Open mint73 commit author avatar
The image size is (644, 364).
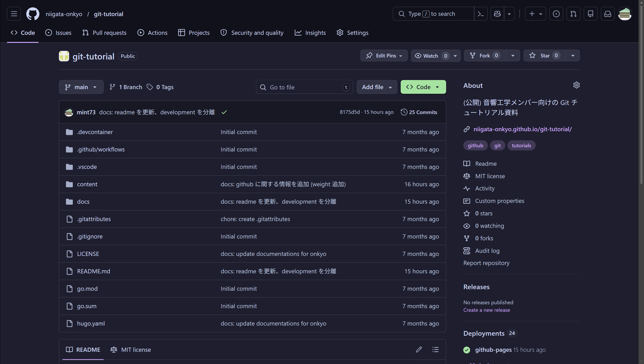(69, 112)
